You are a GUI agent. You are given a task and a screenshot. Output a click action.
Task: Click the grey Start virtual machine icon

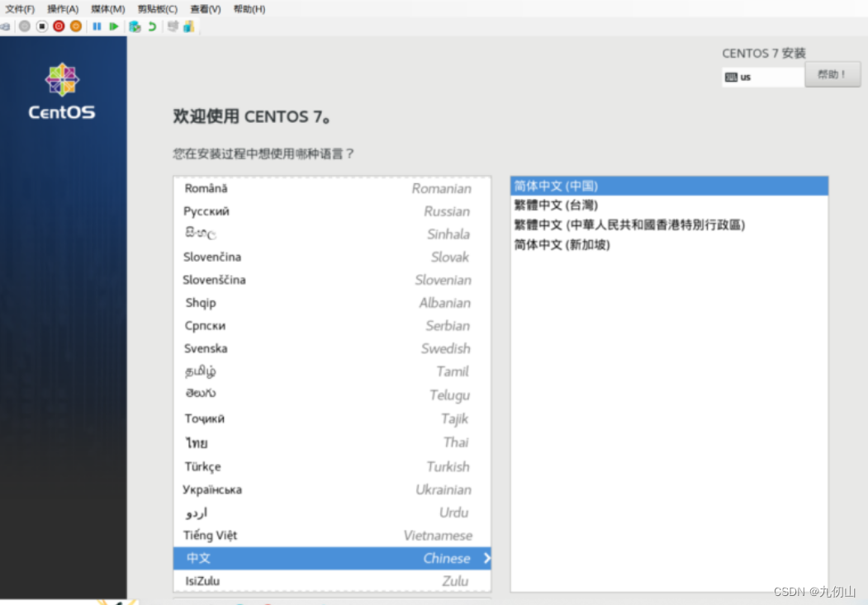click(24, 26)
